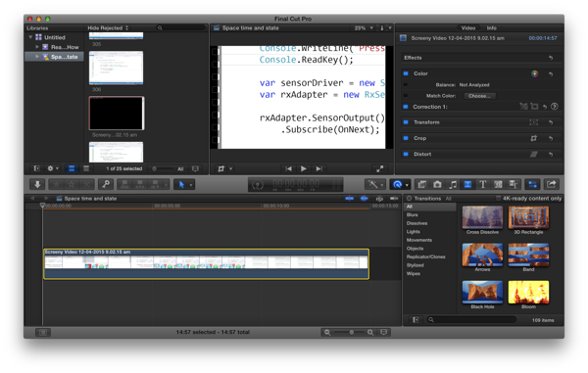Expand the Spa...tate event
The height and width of the screenshot is (373, 588).
37,57
